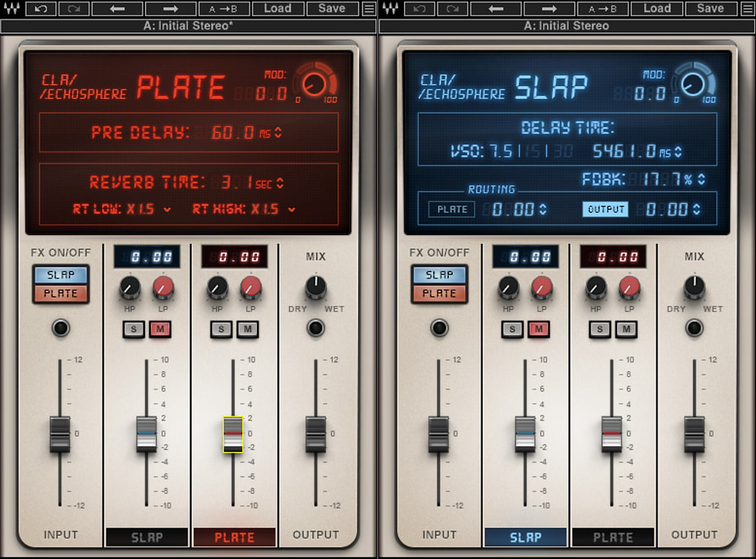Unmute the Slap channel in left plugin
Screen dimensions: 756x559
coord(160,329)
